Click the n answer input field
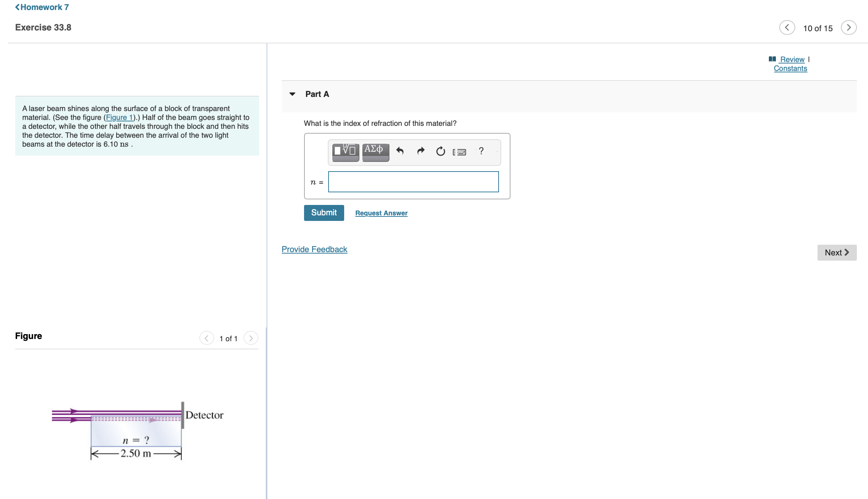868x499 pixels. click(x=413, y=182)
